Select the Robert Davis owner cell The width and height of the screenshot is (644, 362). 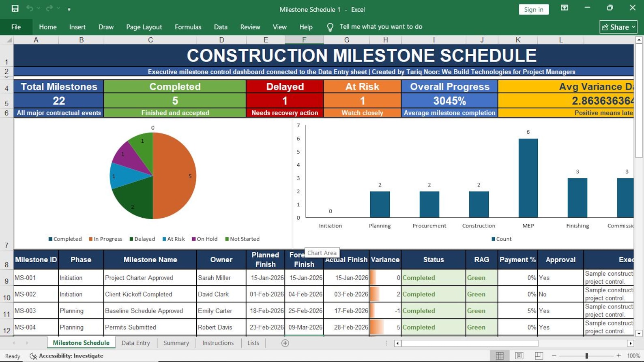pyautogui.click(x=221, y=327)
